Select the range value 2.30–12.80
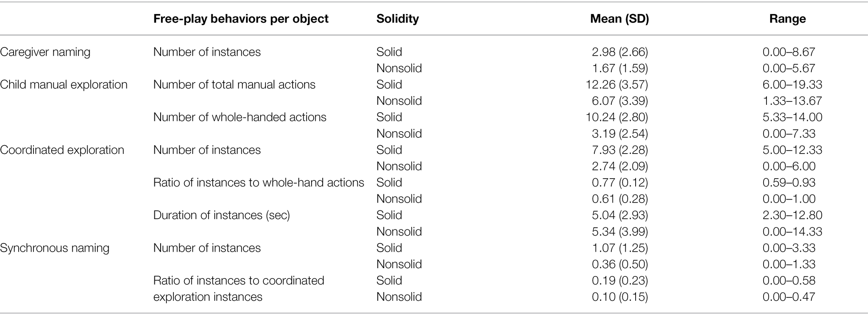 click(792, 215)
